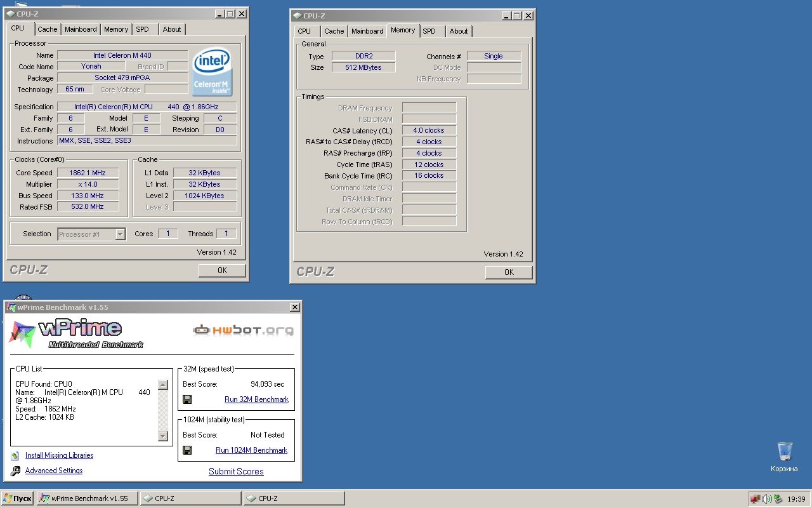Click the Channels # field Single

click(494, 56)
